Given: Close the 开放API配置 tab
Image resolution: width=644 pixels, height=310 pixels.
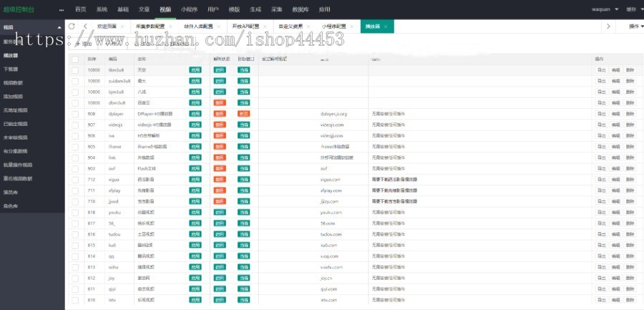Looking at the screenshot, I should [265, 26].
